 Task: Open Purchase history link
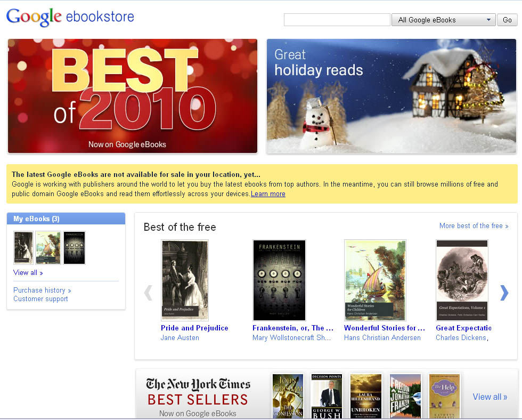pyautogui.click(x=42, y=290)
